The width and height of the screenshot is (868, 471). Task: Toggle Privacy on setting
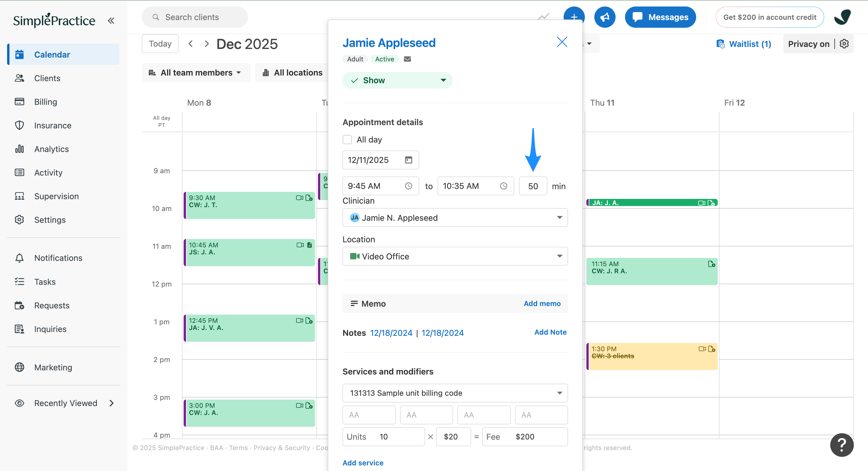pyautogui.click(x=808, y=44)
